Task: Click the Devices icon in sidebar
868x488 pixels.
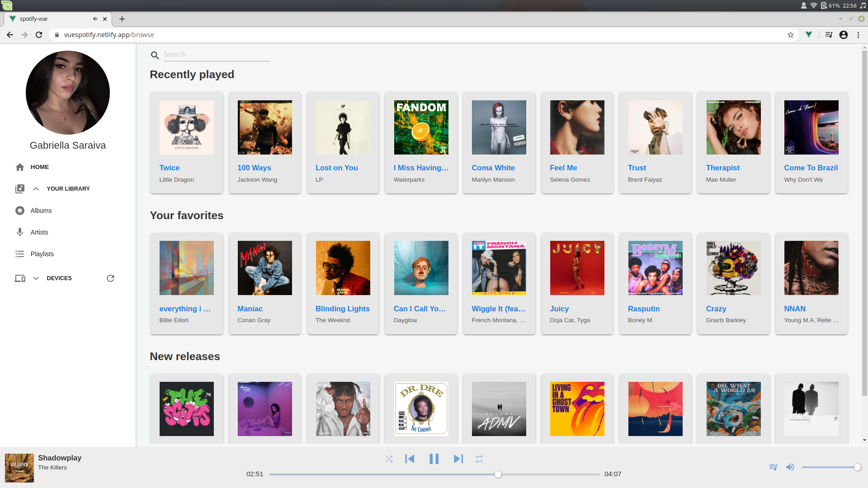Action: point(20,278)
